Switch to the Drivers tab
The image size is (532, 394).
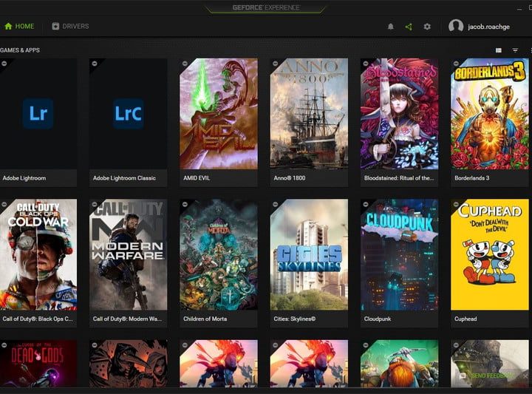tap(70, 26)
